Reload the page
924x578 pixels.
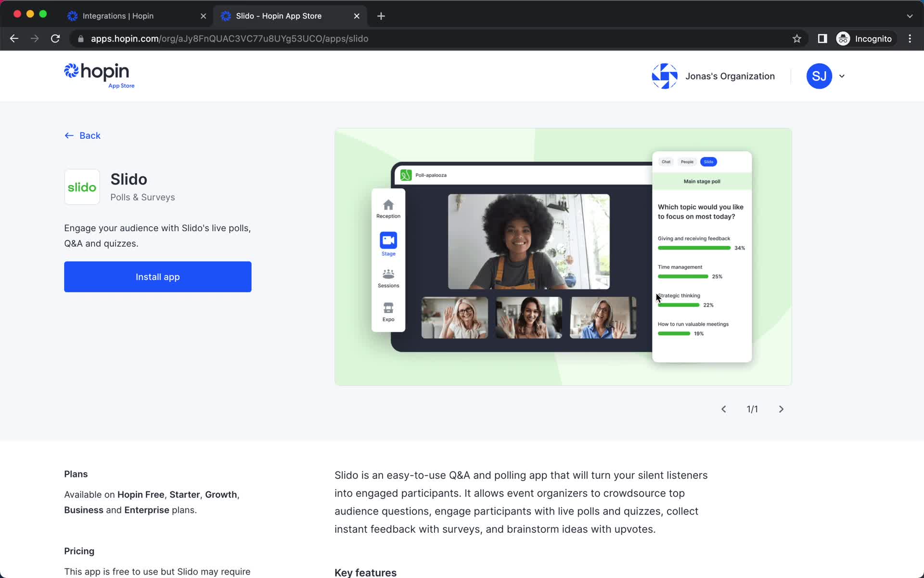55,39
